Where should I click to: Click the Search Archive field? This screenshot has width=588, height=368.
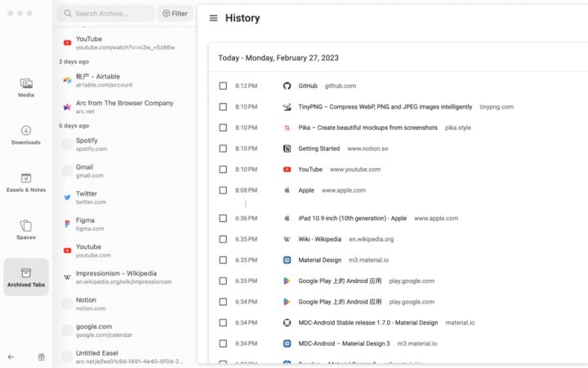click(105, 14)
